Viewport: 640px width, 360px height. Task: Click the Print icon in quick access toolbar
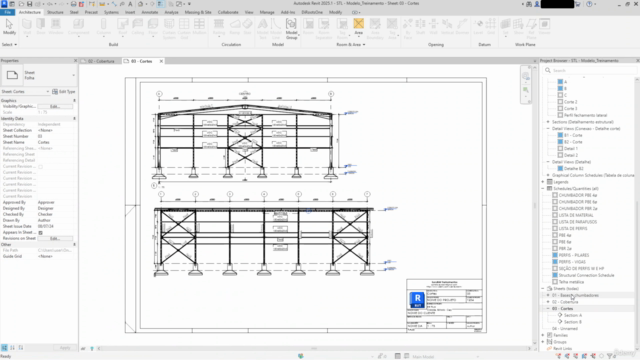[x=73, y=4]
